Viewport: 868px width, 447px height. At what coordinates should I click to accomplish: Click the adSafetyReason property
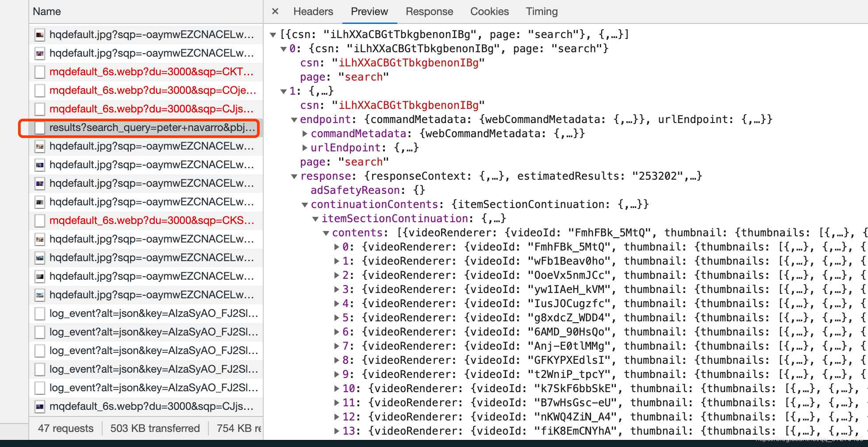point(355,190)
